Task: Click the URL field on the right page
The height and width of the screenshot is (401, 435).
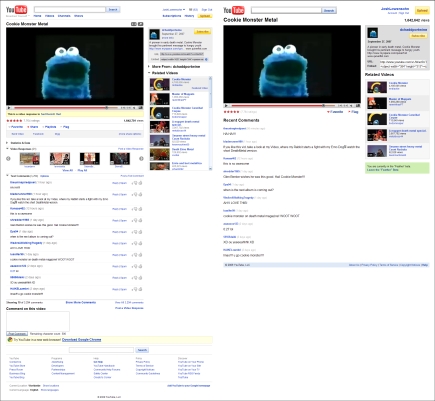Action: coord(403,62)
